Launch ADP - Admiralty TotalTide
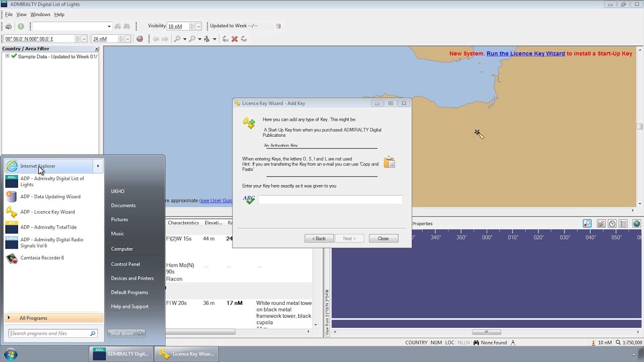Image resolution: width=644 pixels, height=362 pixels. (54, 227)
